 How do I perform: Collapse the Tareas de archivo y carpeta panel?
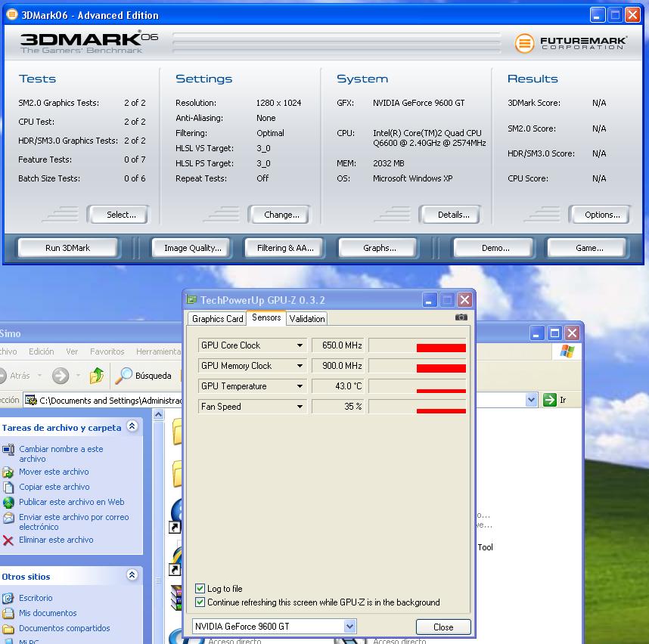click(132, 427)
